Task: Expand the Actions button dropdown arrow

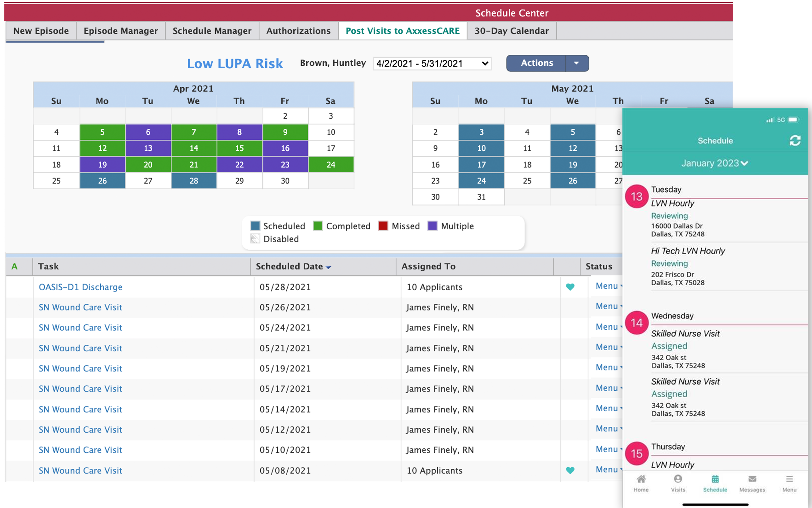Action: pos(576,63)
